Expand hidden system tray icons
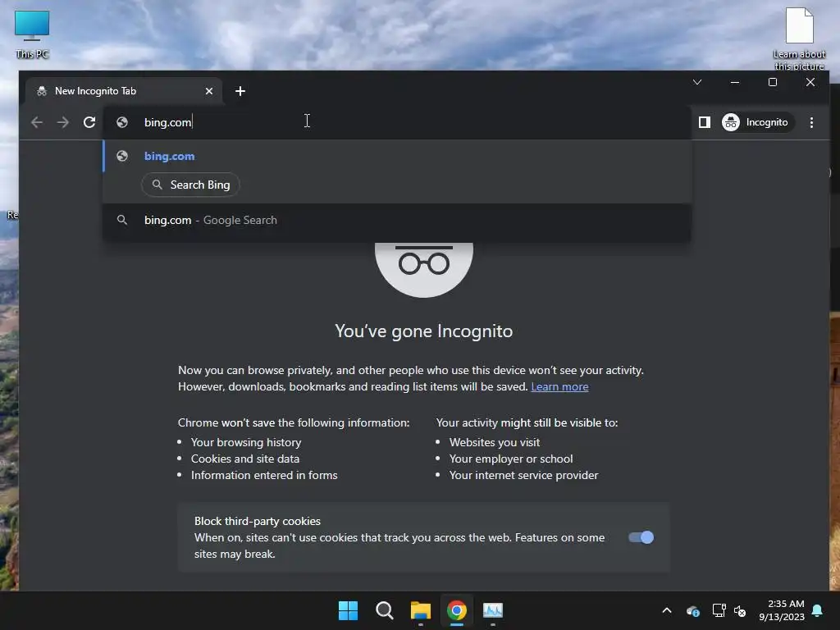The image size is (840, 630). click(667, 610)
